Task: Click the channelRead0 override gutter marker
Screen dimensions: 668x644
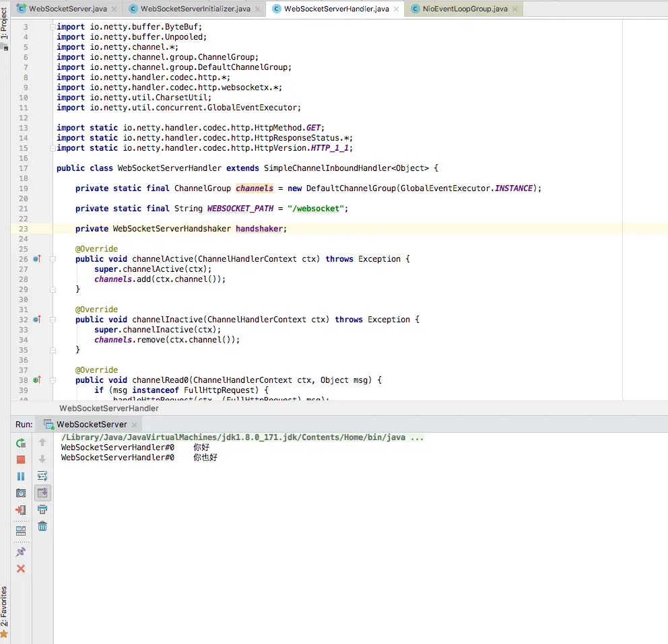Action: pos(37,380)
